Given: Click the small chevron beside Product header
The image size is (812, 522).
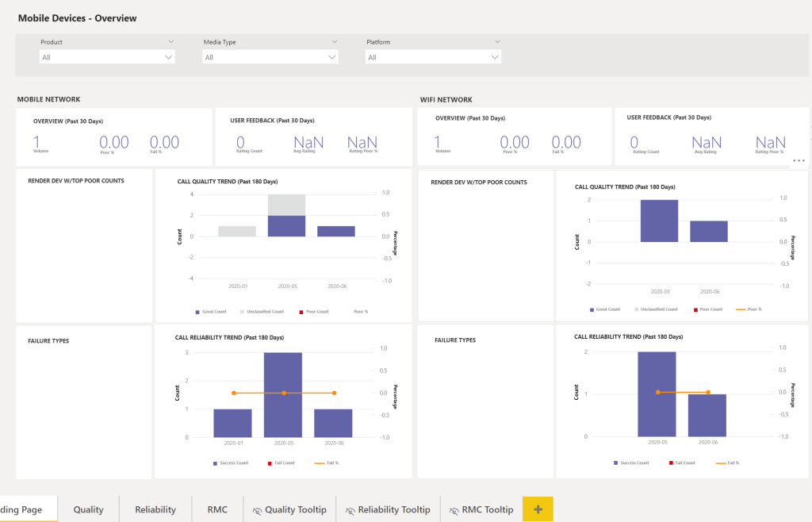Looking at the screenshot, I should pyautogui.click(x=171, y=41).
